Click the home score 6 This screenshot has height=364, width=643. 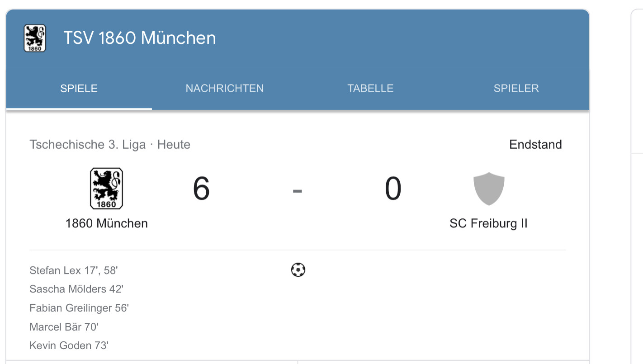pos(201,189)
